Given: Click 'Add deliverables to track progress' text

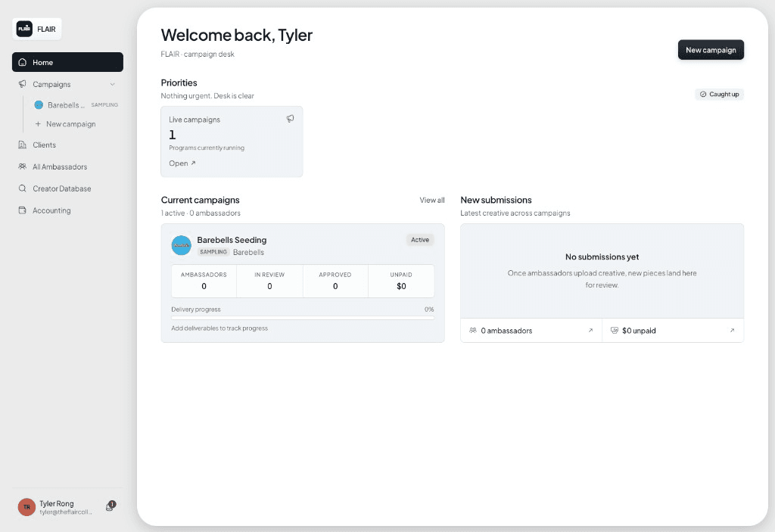Looking at the screenshot, I should (x=219, y=328).
